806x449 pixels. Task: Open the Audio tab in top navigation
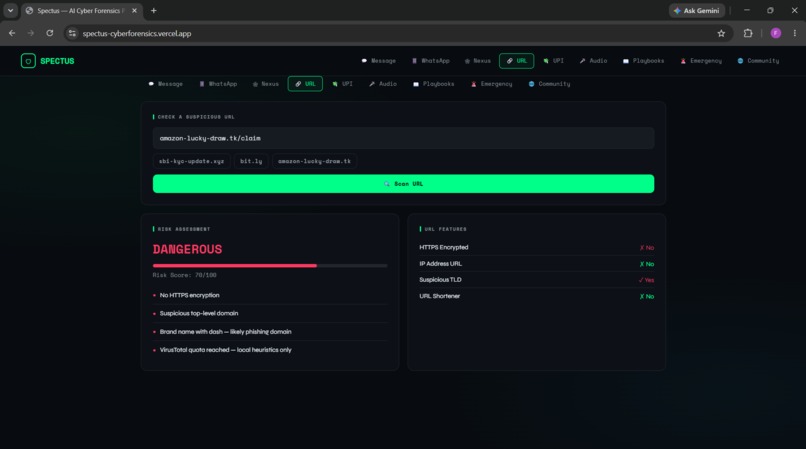point(593,61)
